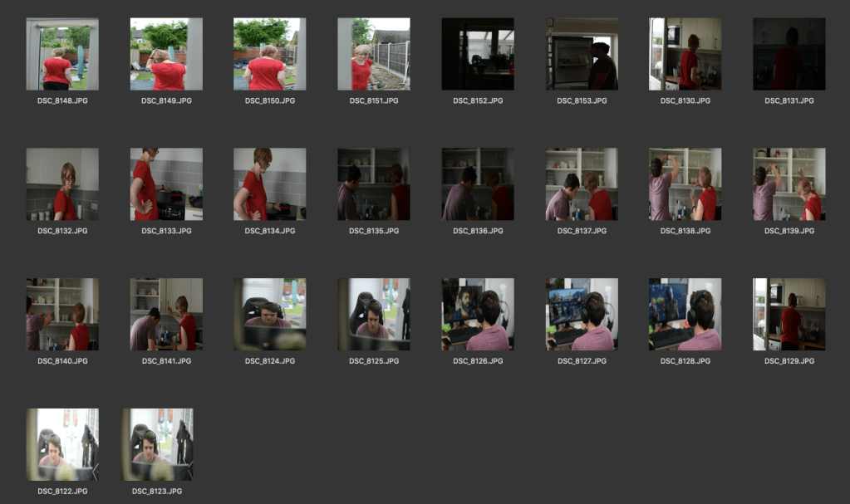Select the DSC_8148.JPG photo thumbnail
Viewport: 850px width, 504px height.
pos(62,54)
